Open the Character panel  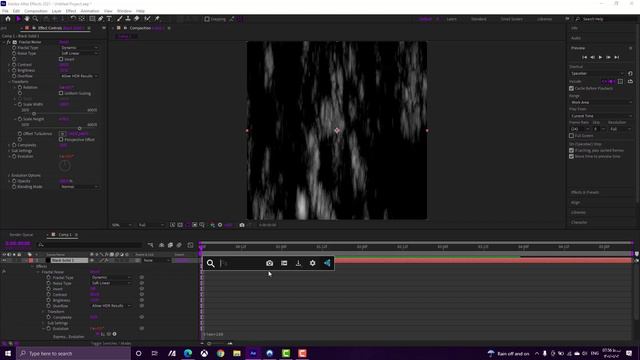click(x=579, y=222)
